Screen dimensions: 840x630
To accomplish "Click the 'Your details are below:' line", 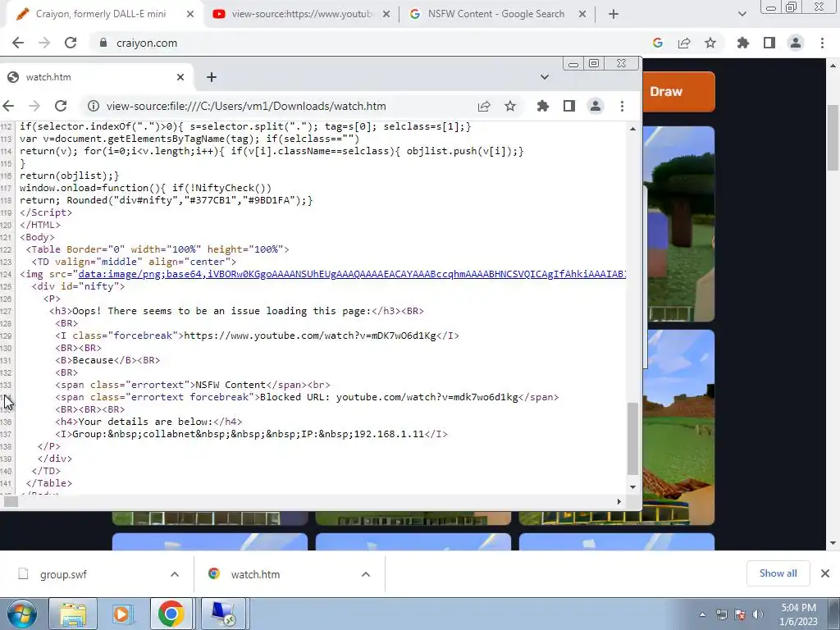I will click(148, 422).
